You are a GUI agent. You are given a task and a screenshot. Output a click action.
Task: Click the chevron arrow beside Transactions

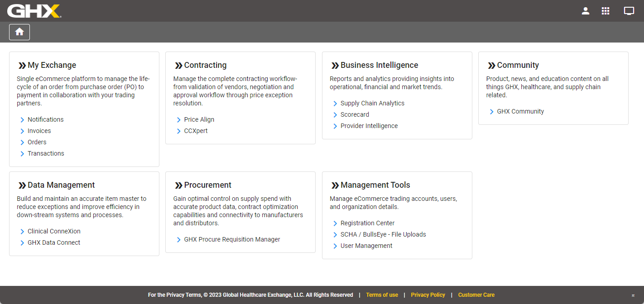point(22,154)
